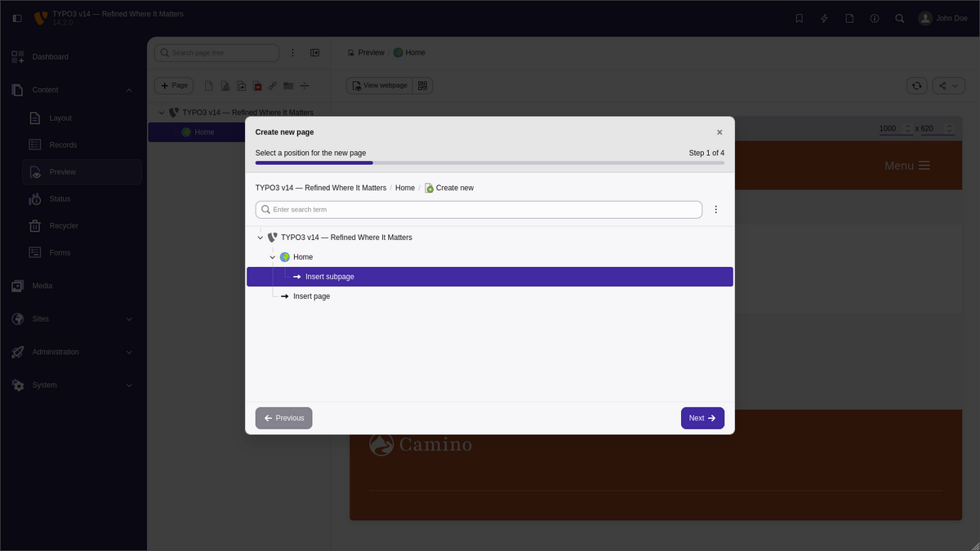Click the bookmarks icon in top bar

(x=800, y=18)
